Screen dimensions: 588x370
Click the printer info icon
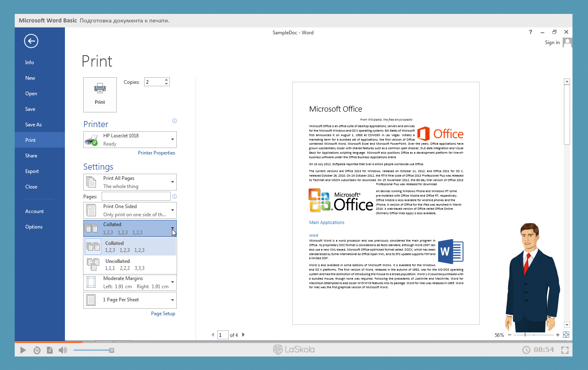coord(174,121)
